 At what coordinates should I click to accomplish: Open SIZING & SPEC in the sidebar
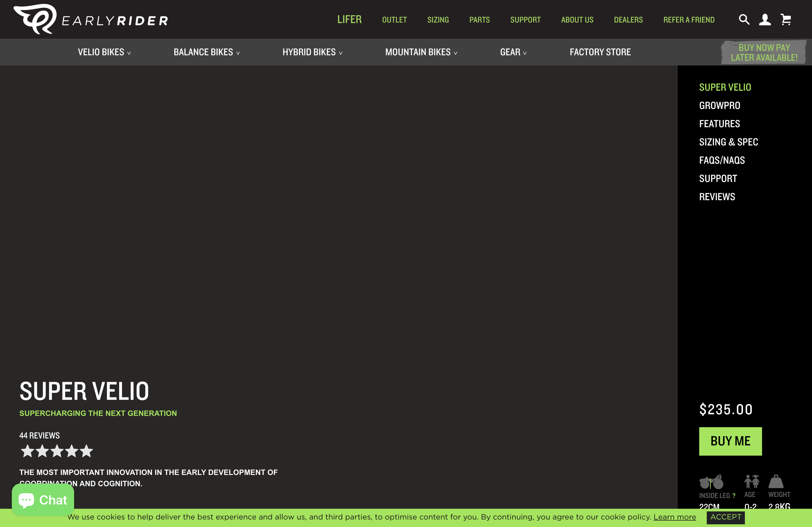(729, 142)
